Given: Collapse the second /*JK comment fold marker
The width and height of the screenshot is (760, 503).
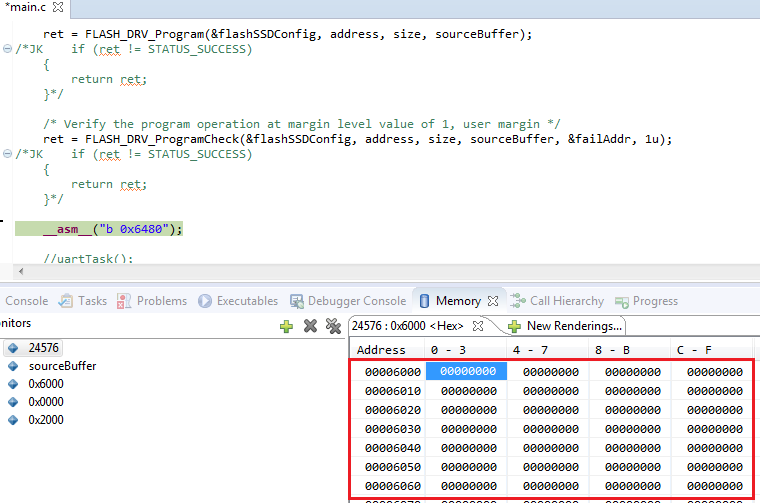Looking at the screenshot, I should (7, 154).
